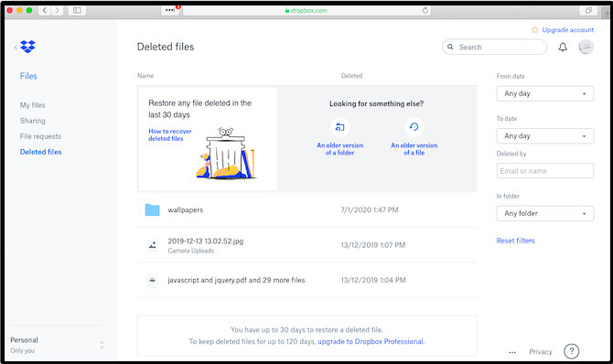Reload the page with the refresh icon
The height and width of the screenshot is (364, 613).
425,10
